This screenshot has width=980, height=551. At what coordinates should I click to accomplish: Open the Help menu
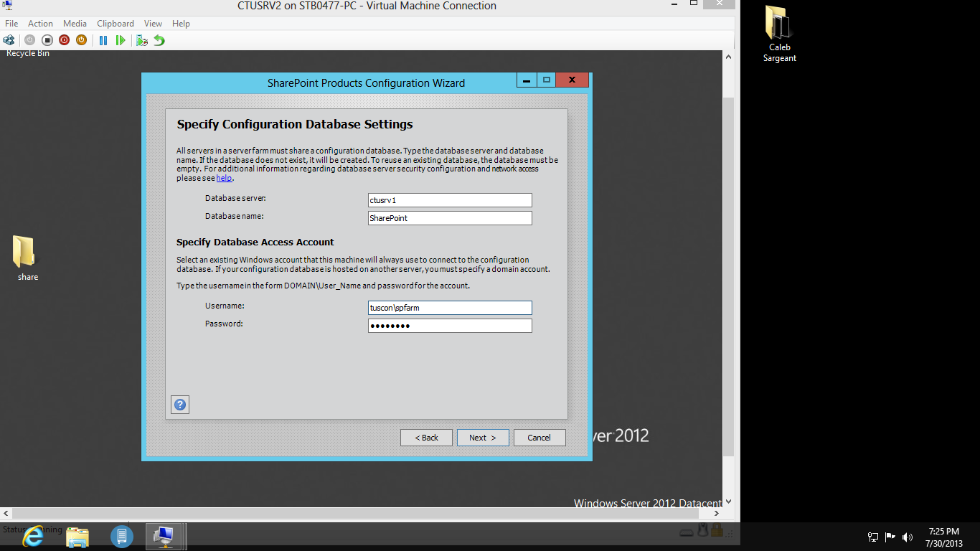181,24
